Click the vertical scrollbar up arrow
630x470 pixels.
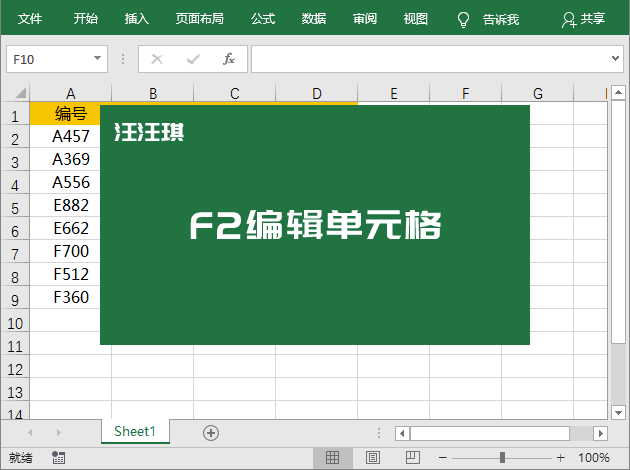coord(618,93)
